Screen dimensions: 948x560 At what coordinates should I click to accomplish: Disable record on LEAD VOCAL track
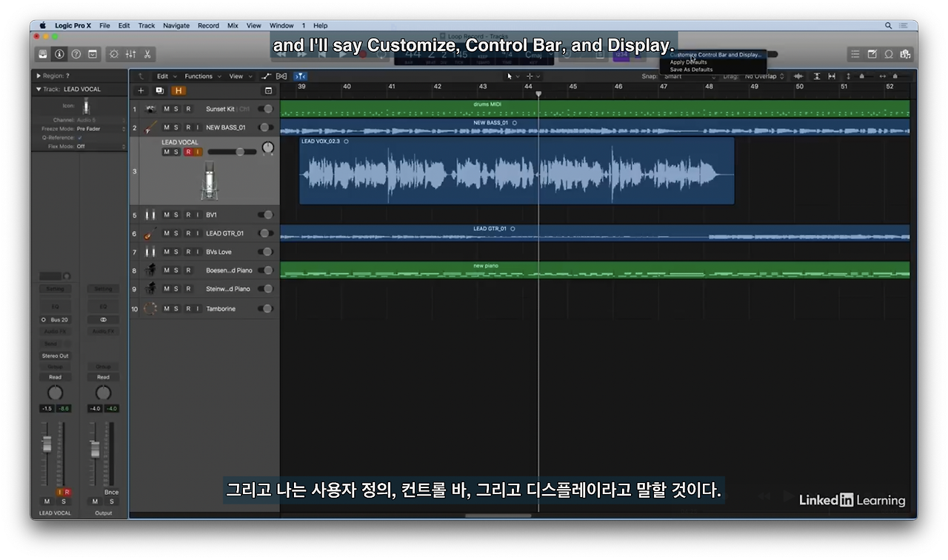(188, 152)
